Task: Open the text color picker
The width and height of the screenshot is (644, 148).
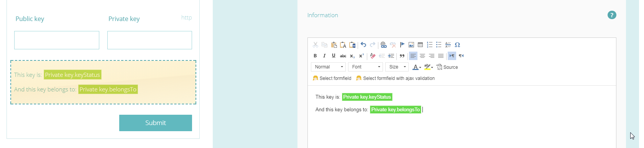Action: (x=417, y=67)
